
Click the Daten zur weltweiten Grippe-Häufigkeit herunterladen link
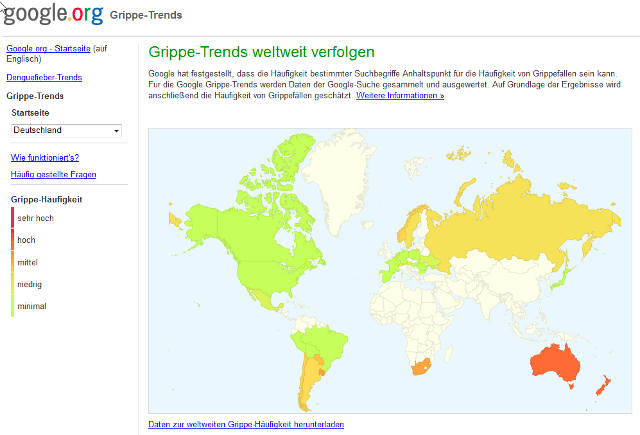coord(246,424)
